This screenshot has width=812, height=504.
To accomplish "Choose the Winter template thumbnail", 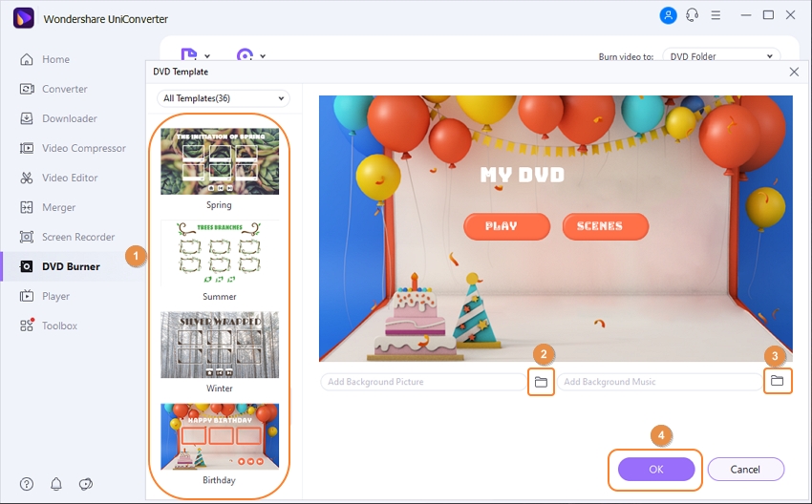I will pyautogui.click(x=220, y=345).
